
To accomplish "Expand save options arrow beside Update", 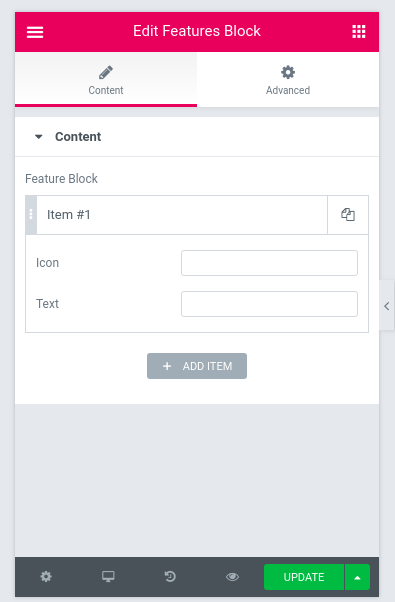I will point(357,577).
